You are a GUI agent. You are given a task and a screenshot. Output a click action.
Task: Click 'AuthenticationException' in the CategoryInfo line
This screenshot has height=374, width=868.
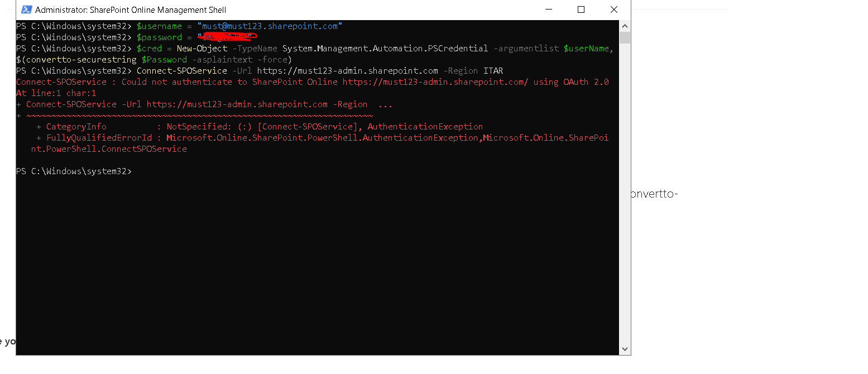point(425,127)
